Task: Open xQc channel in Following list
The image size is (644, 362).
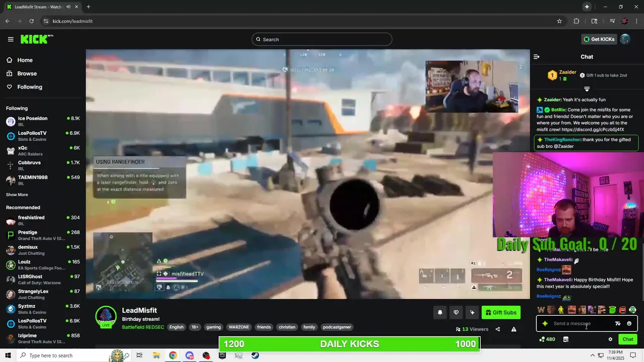Action: click(43, 151)
